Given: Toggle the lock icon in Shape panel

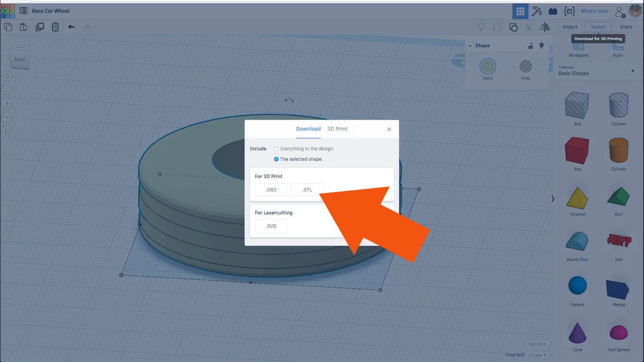Looking at the screenshot, I should (530, 46).
